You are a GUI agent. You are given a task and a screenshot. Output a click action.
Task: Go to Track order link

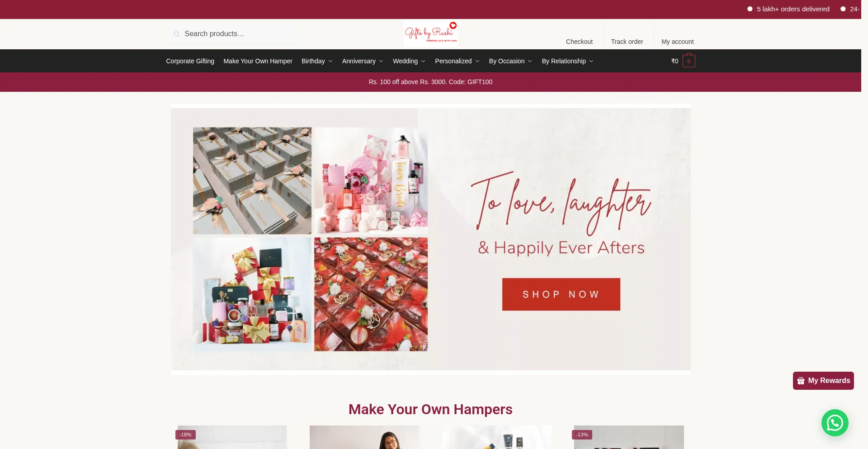[627, 42]
